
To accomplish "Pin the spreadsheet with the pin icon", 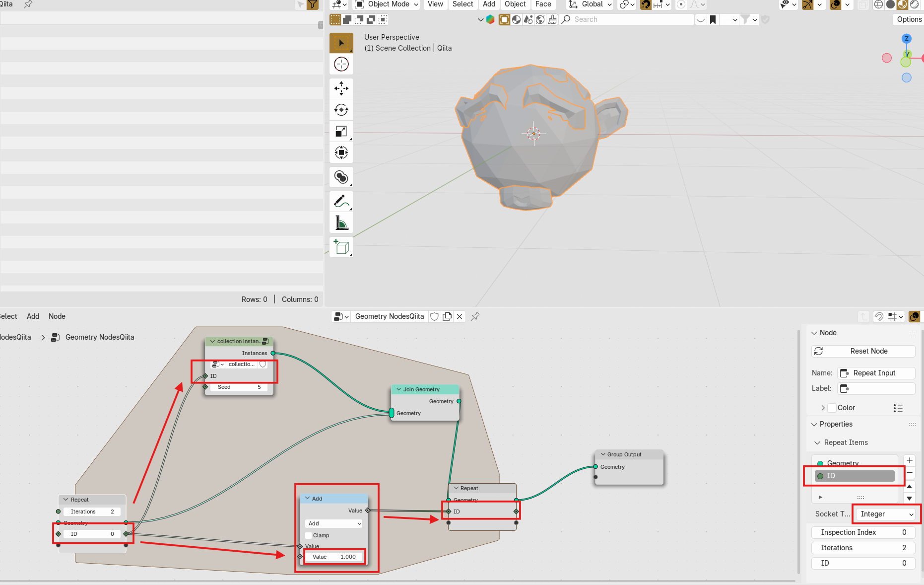I will (28, 4).
